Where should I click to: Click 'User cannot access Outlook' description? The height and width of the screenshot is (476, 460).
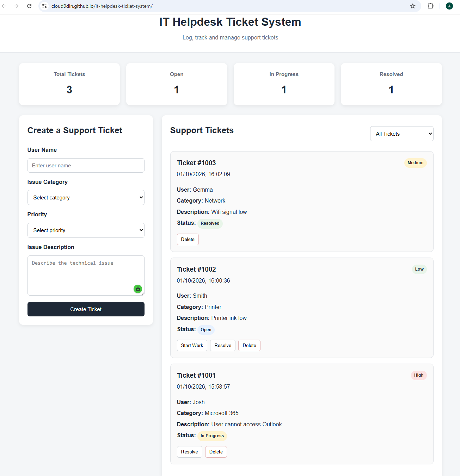(246, 424)
